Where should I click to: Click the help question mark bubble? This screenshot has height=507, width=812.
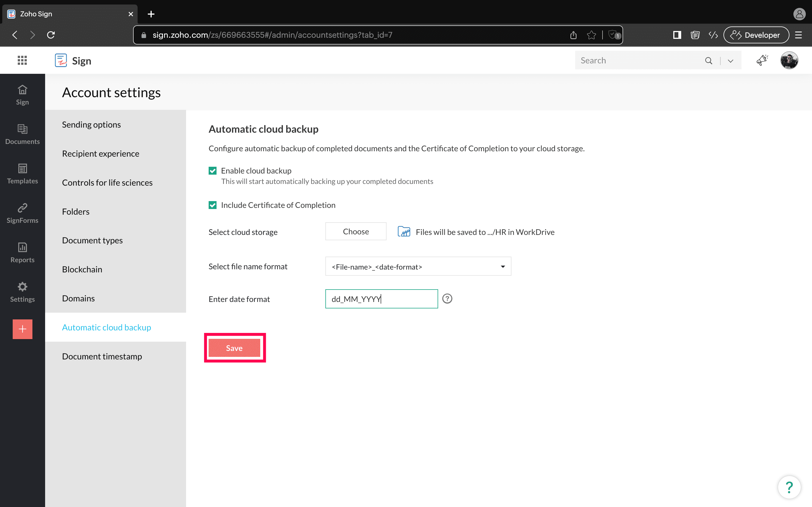(x=789, y=487)
